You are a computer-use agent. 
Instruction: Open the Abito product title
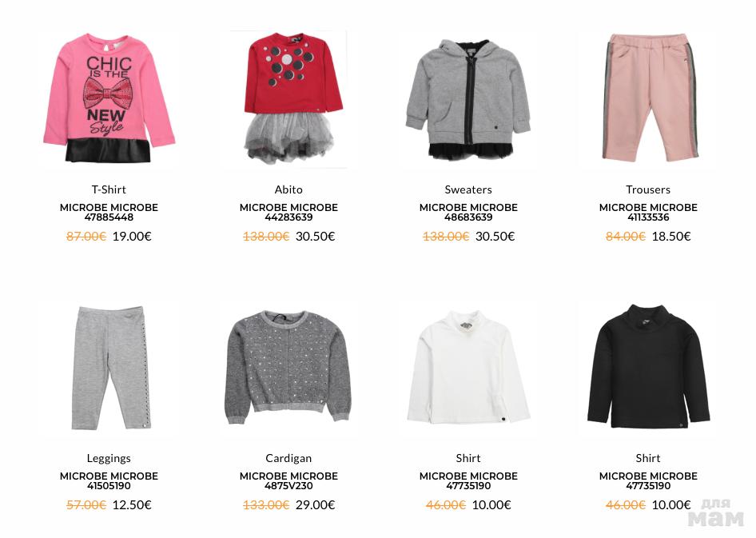coord(288,189)
